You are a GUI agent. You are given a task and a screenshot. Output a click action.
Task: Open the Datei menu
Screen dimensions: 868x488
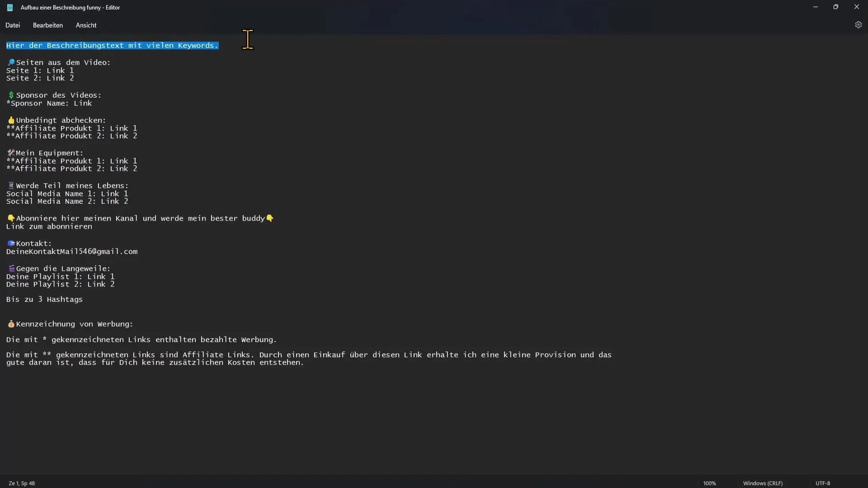[x=13, y=25]
